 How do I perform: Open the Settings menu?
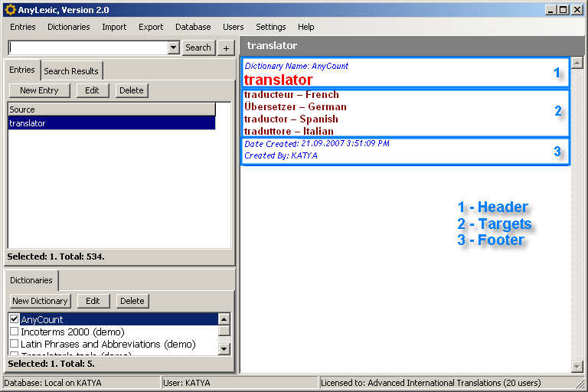[x=271, y=27]
